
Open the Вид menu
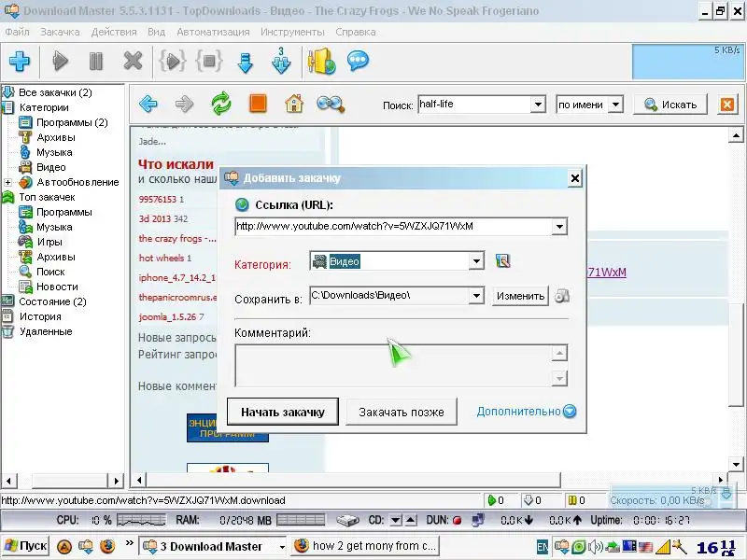click(x=156, y=32)
